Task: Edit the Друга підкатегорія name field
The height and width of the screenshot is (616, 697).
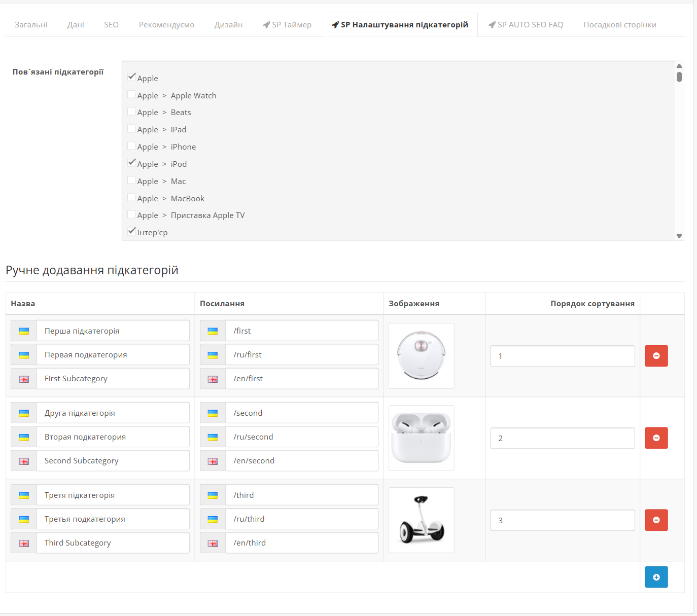Action: click(x=113, y=413)
